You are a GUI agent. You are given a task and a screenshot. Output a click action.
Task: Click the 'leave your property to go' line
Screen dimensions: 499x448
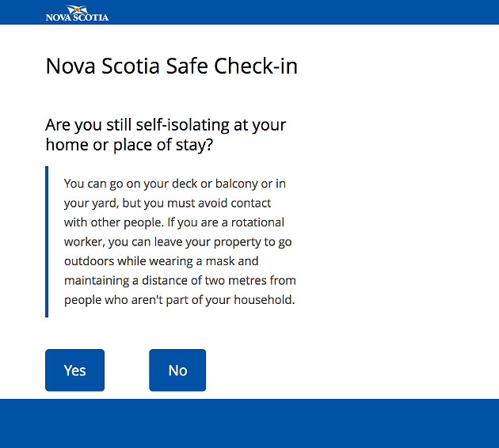tap(178, 242)
